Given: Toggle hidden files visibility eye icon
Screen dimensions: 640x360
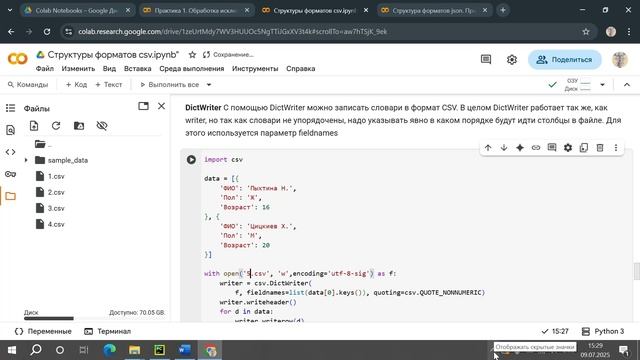Looking at the screenshot, I should click(x=102, y=126).
